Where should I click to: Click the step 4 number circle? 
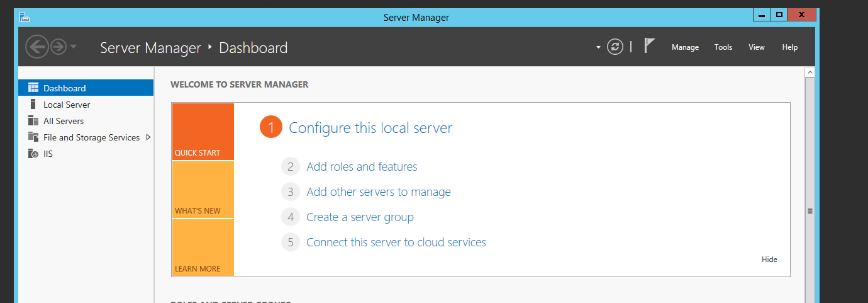point(291,217)
